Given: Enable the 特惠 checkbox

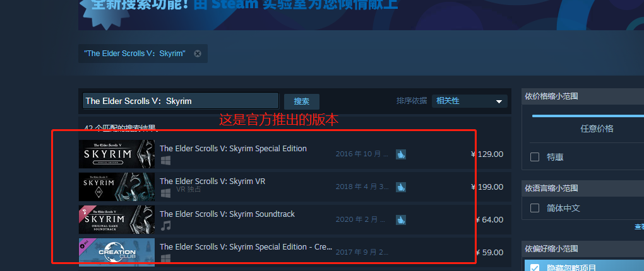Looking at the screenshot, I should (535, 157).
